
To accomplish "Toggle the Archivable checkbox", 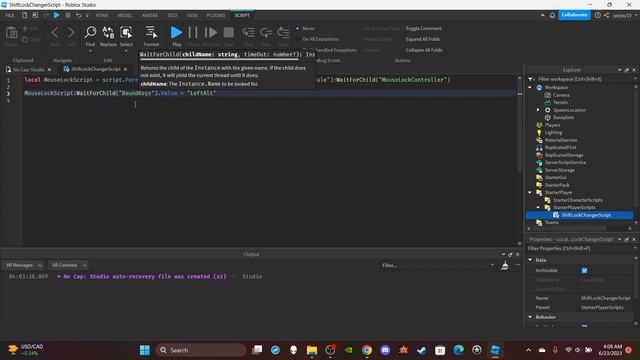I will (x=584, y=270).
